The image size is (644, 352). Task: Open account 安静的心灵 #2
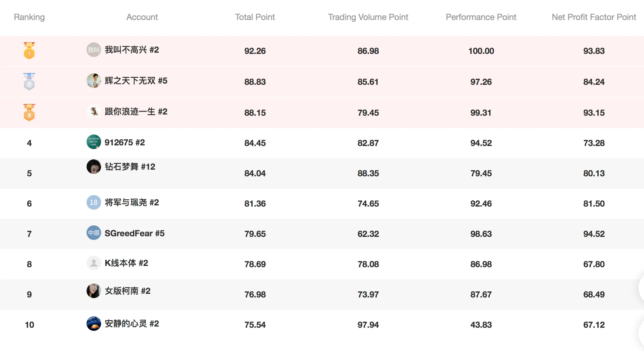point(132,324)
